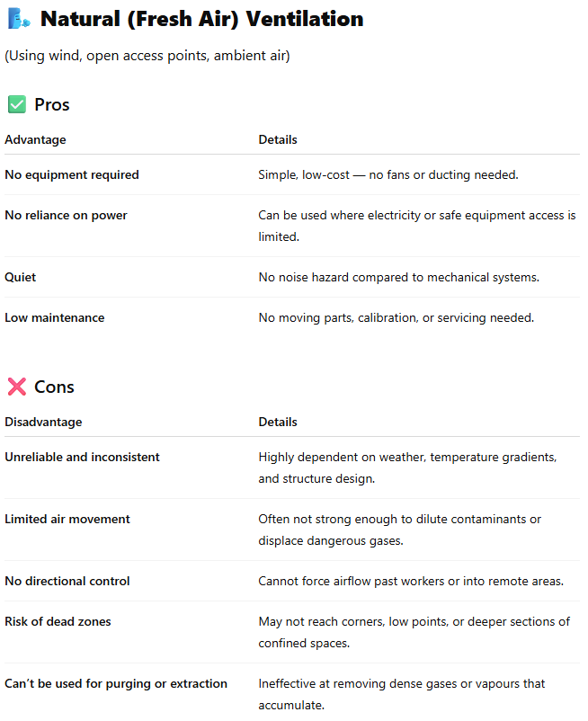Click the subtitle about wind and ambient air
Viewport: 588px width, 721px height.
pyautogui.click(x=147, y=56)
